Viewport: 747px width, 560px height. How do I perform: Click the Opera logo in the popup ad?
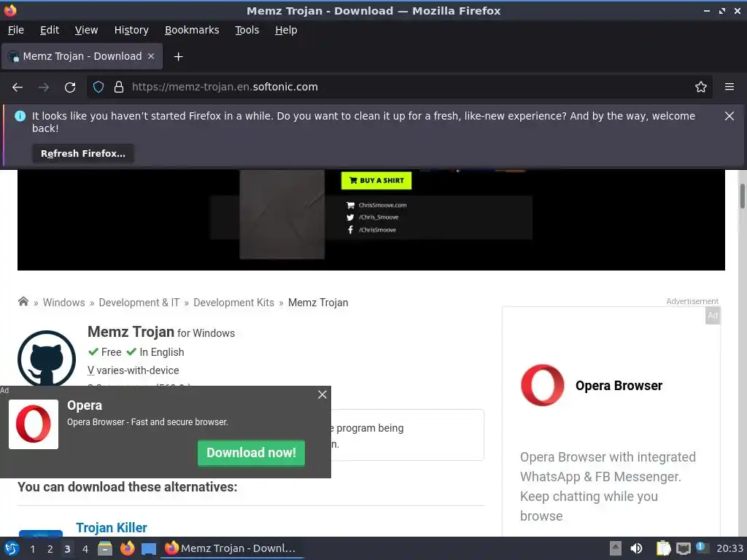pyautogui.click(x=34, y=424)
